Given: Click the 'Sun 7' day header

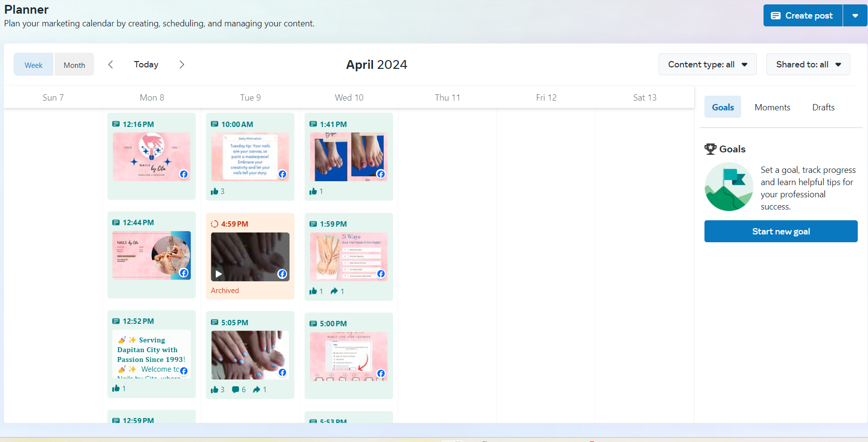Looking at the screenshot, I should pos(53,98).
